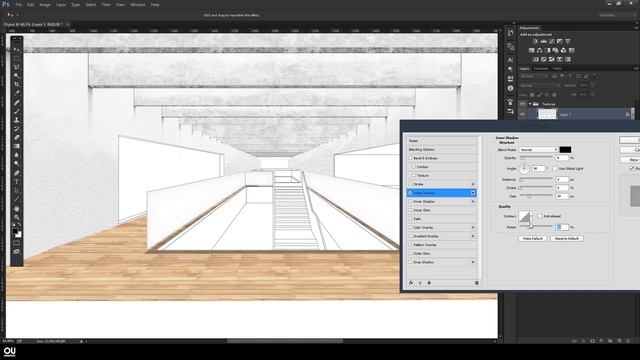
Task: Open the Window menu
Action: [x=138, y=4]
